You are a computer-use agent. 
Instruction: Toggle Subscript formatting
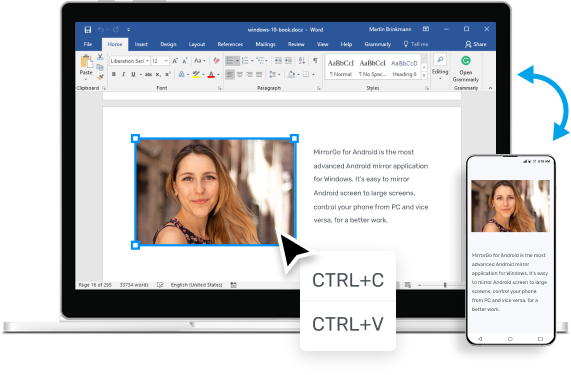pyautogui.click(x=158, y=74)
